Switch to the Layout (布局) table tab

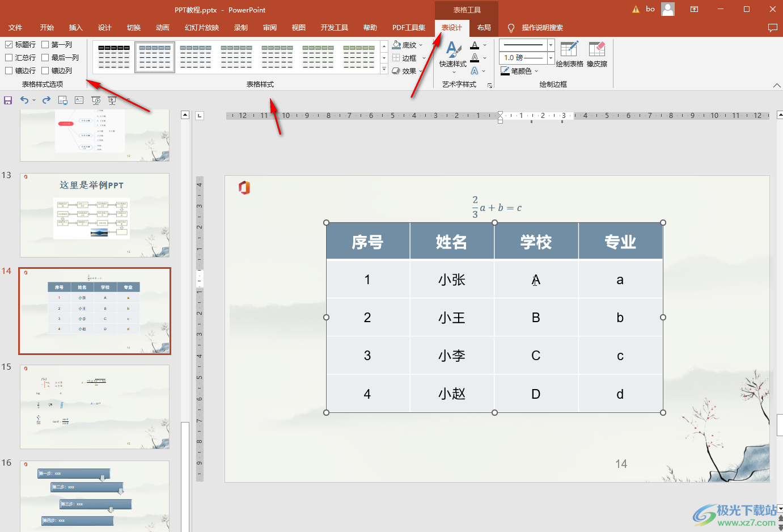(x=484, y=28)
